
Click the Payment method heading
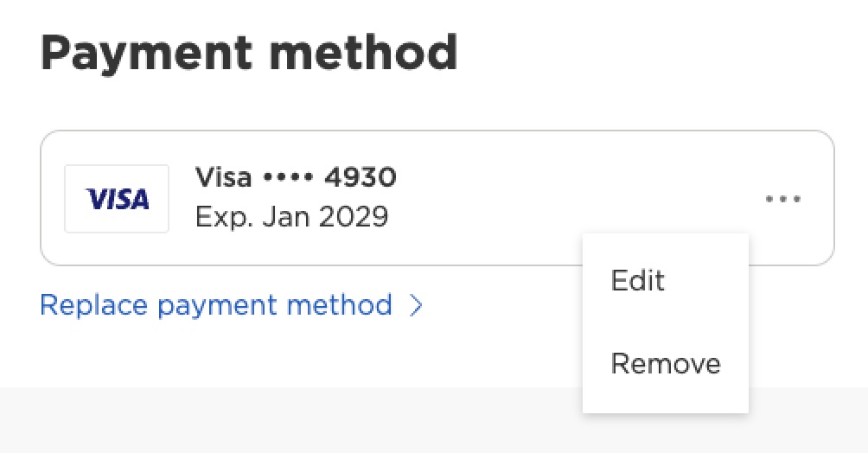pyautogui.click(x=249, y=54)
